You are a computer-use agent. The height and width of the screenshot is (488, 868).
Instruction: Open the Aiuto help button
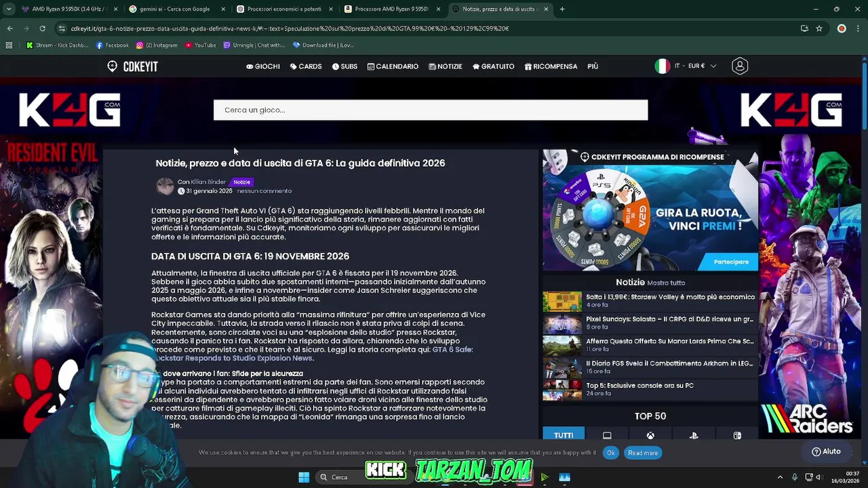[x=826, y=451]
